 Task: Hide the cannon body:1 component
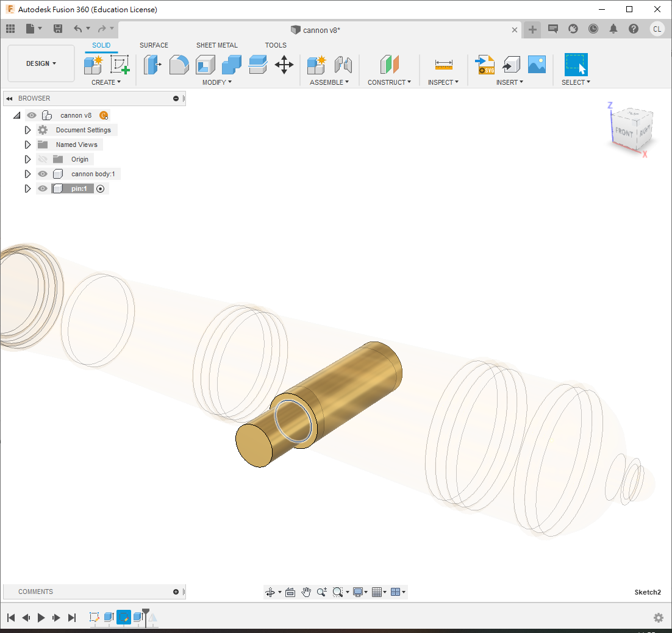coord(43,174)
